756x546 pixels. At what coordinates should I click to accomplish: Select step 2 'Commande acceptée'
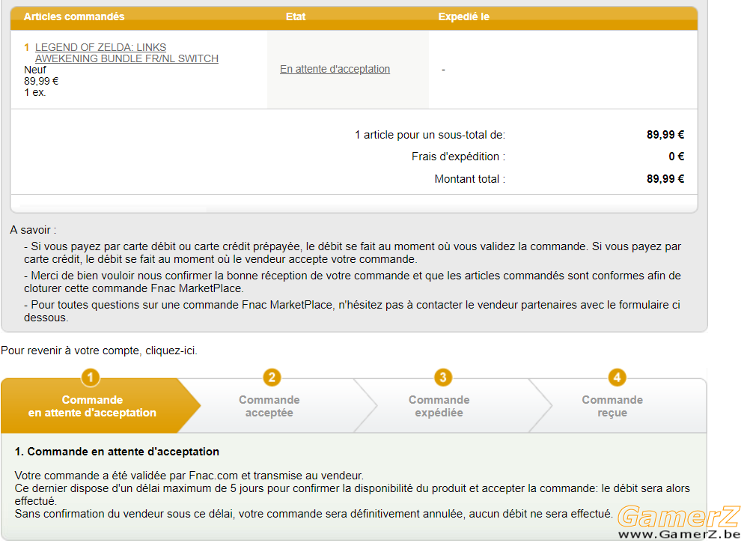pyautogui.click(x=269, y=406)
